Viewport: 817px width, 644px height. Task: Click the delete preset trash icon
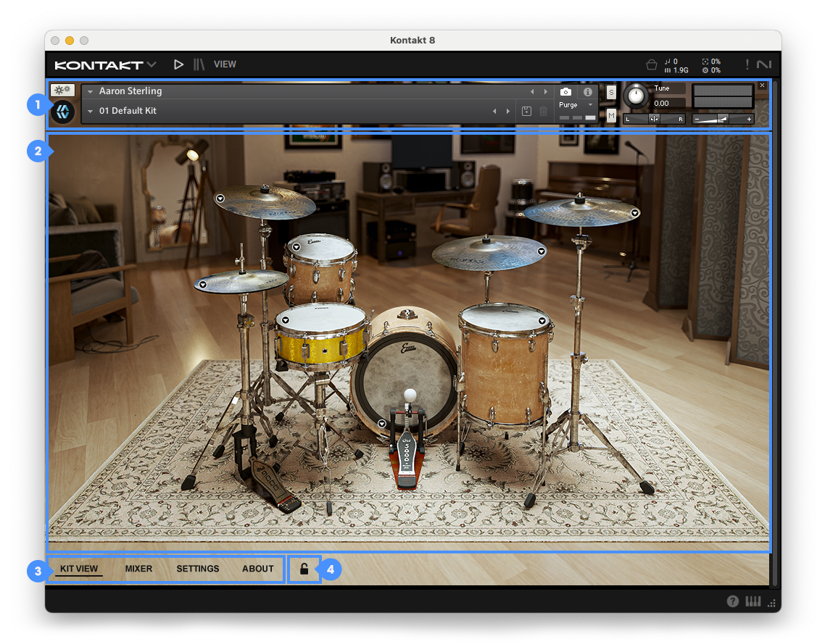[544, 112]
